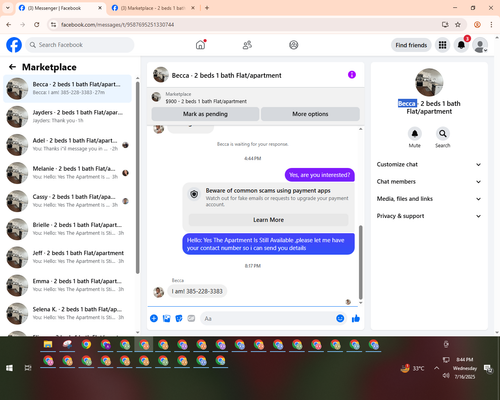The image size is (500, 400).
Task: Open the Facebook menu grid icon
Action: pos(442,45)
